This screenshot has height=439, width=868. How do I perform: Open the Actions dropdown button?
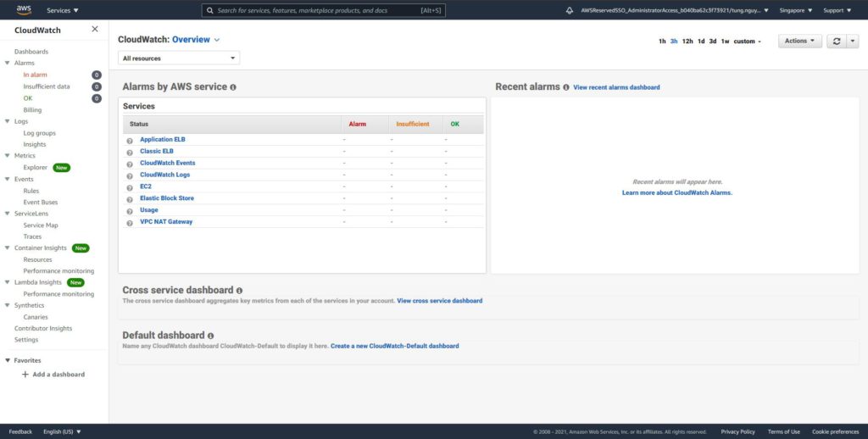[x=800, y=41]
